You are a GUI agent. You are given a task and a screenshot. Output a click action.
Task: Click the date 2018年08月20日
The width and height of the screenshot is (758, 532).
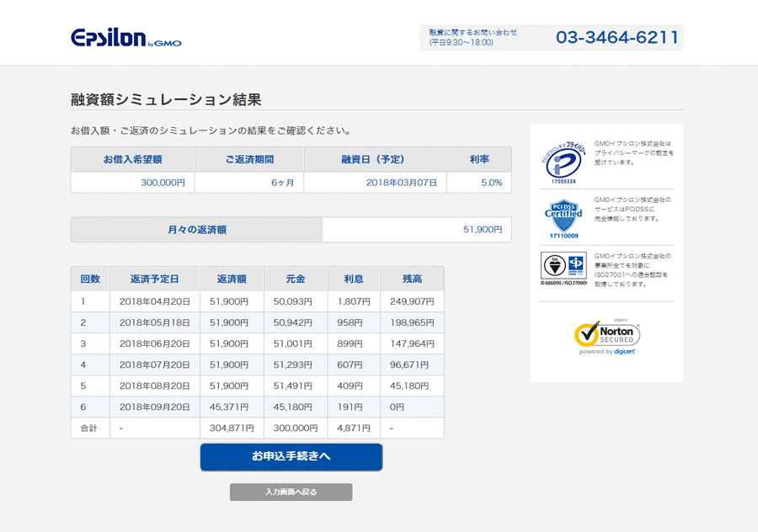[x=155, y=386]
